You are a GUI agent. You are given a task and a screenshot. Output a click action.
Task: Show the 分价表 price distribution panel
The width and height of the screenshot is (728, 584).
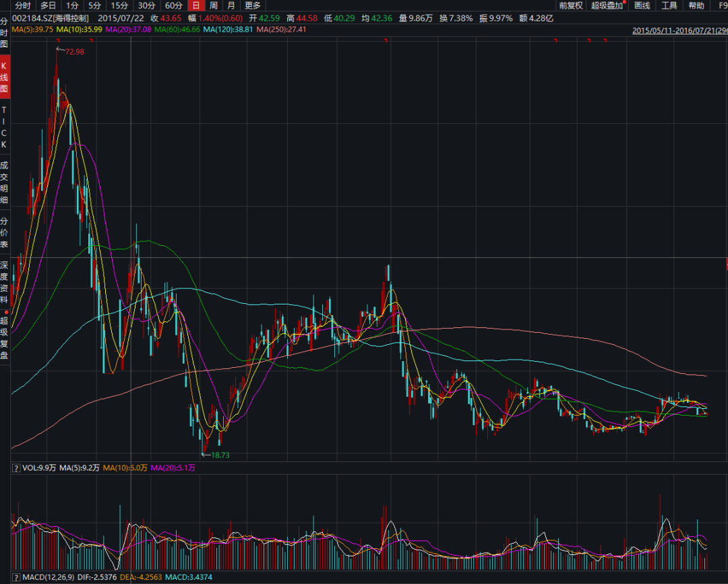tap(5, 232)
